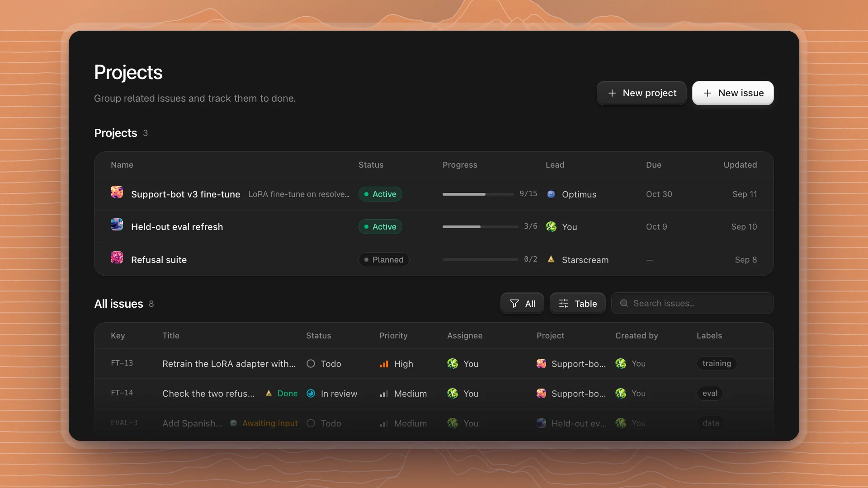Click the eval label chip

point(710,394)
